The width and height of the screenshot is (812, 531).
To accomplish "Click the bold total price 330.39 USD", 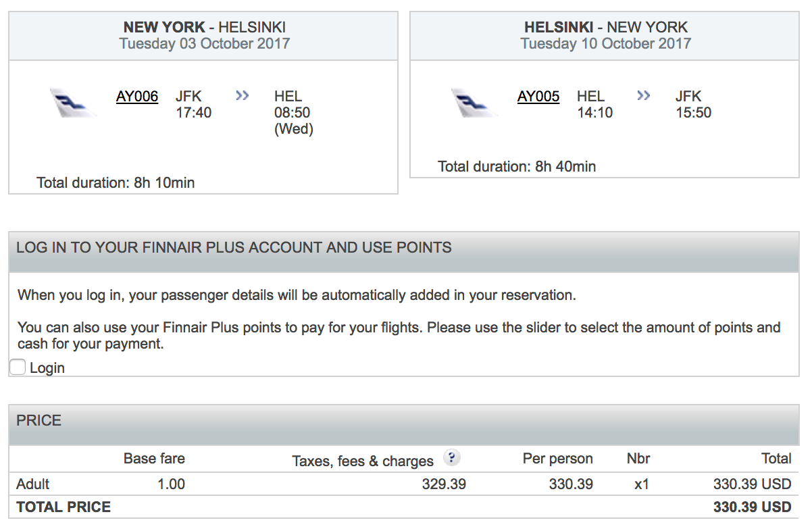I will [x=752, y=507].
